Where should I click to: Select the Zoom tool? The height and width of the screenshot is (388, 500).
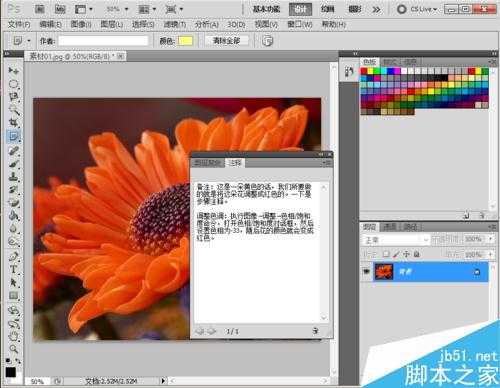(13, 349)
